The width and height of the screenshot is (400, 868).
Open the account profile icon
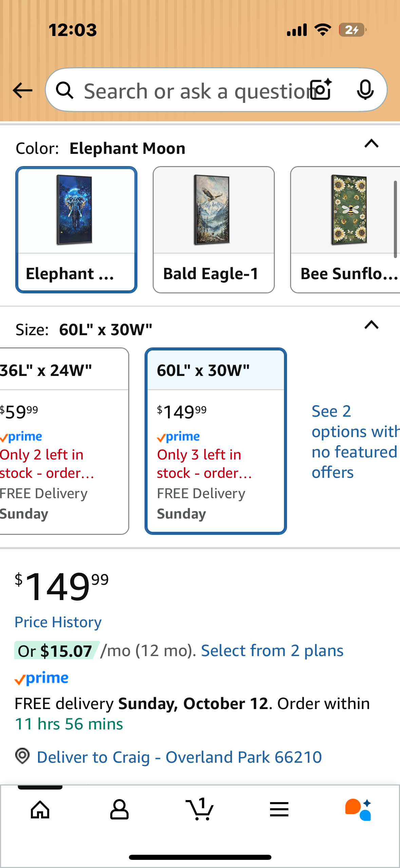point(119,810)
